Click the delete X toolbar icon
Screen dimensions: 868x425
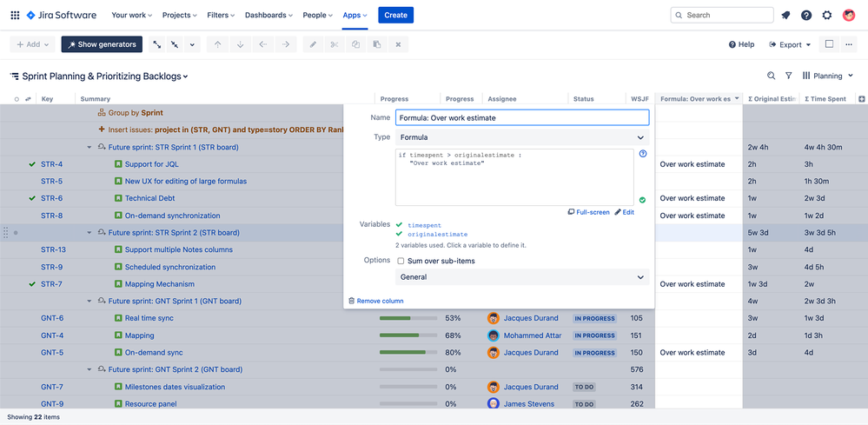(398, 45)
